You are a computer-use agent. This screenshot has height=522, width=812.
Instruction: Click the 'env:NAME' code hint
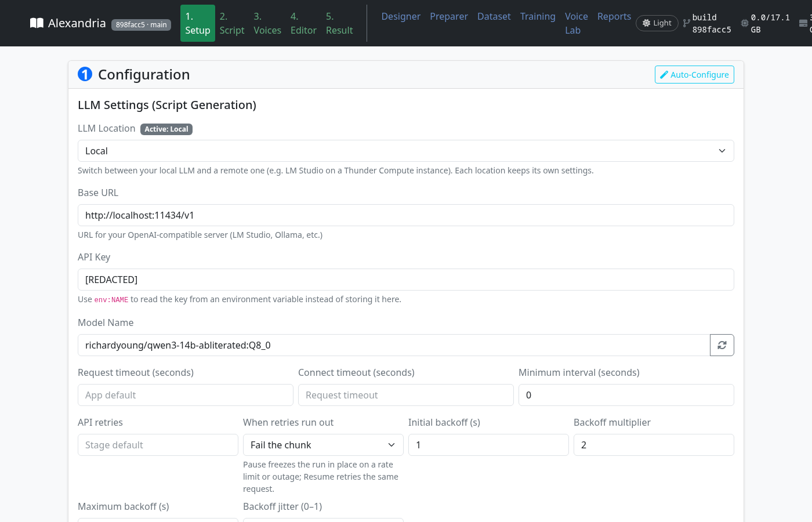[111, 300]
